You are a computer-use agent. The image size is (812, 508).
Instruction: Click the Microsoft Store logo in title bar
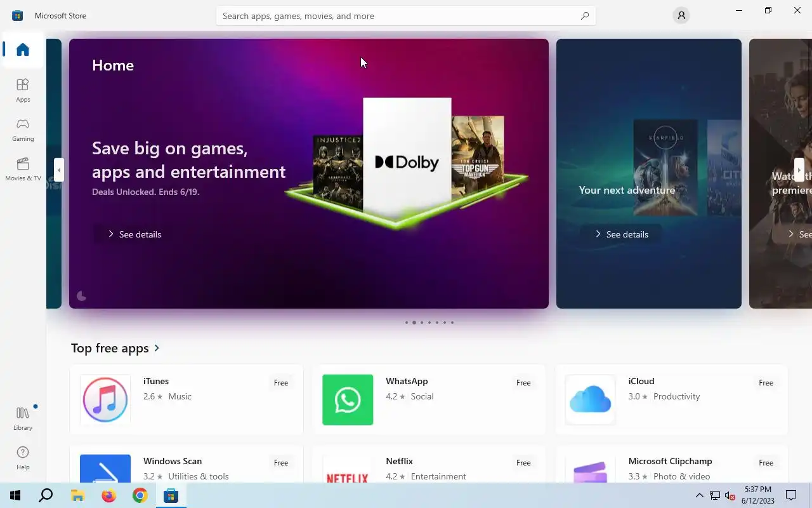[x=18, y=15]
